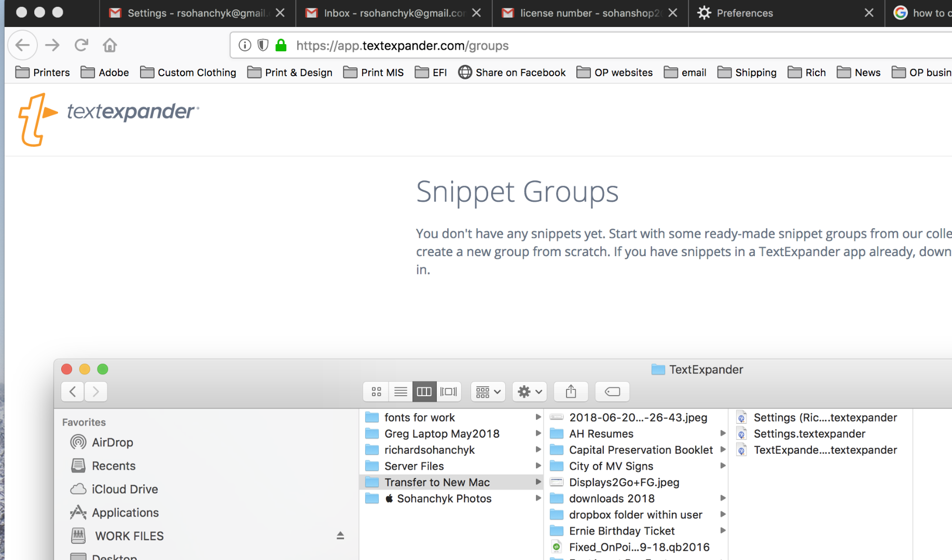Screen dimensions: 952x560
Task: Switch to the license number tab
Action: point(590,13)
